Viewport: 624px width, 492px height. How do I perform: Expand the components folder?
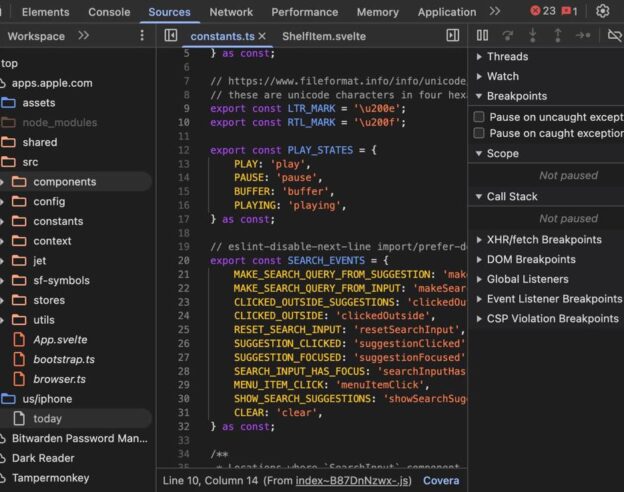point(2,182)
